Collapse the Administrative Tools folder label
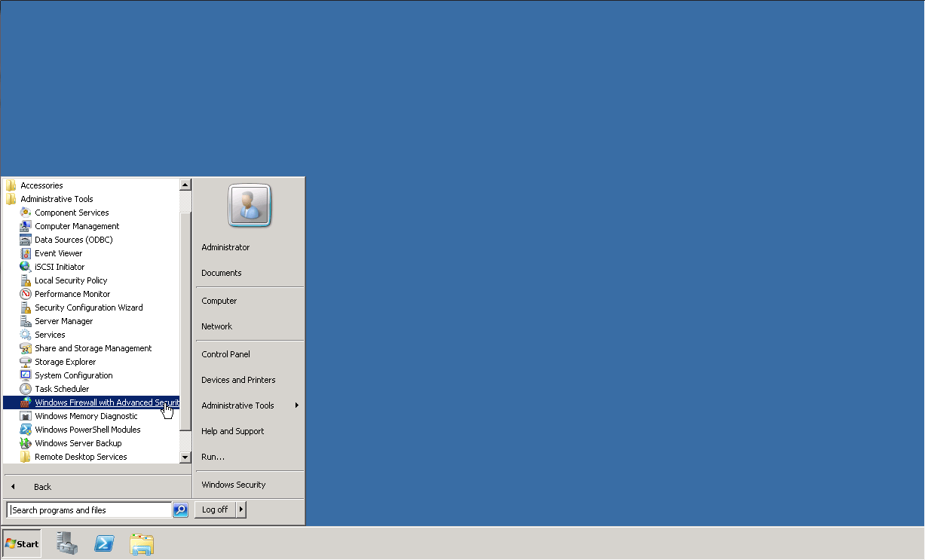The width and height of the screenshot is (925, 560). (57, 199)
